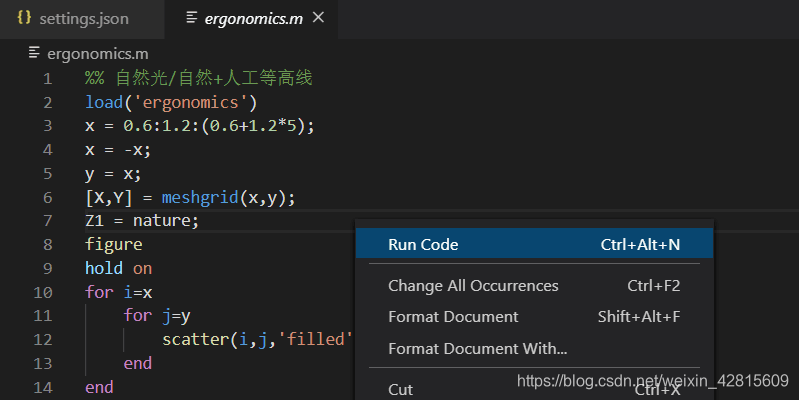Click the word 'figure' on line 8
This screenshot has height=400, width=799.
114,245
